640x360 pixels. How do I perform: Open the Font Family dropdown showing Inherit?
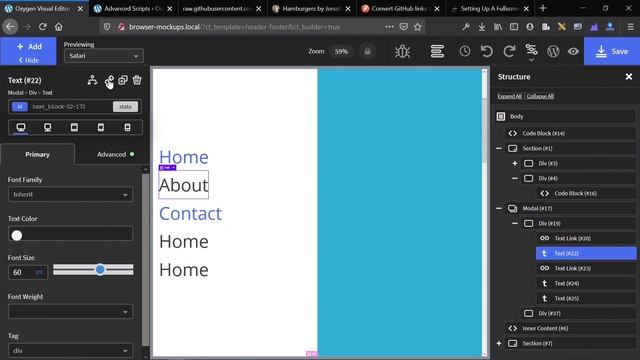pyautogui.click(x=70, y=194)
